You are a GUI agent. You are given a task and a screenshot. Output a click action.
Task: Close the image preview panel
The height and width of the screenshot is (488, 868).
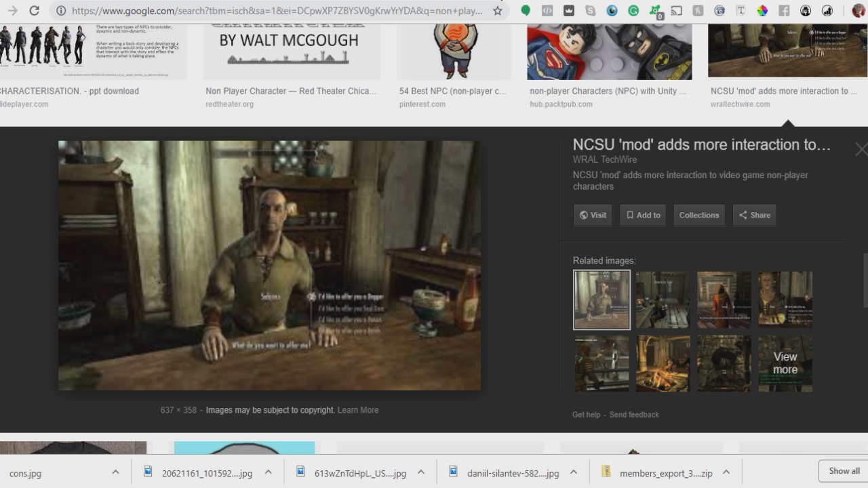tap(861, 150)
